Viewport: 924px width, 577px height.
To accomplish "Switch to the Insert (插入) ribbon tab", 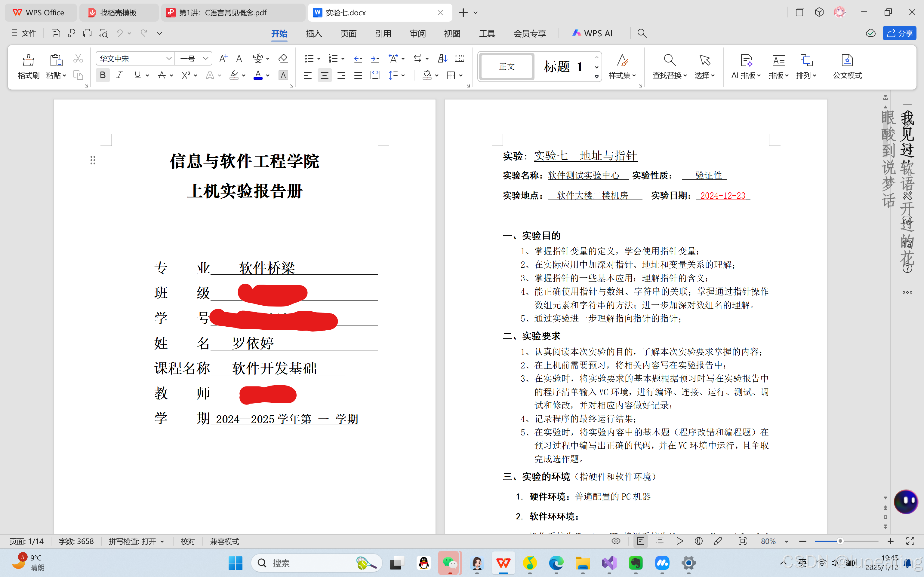I will click(313, 34).
